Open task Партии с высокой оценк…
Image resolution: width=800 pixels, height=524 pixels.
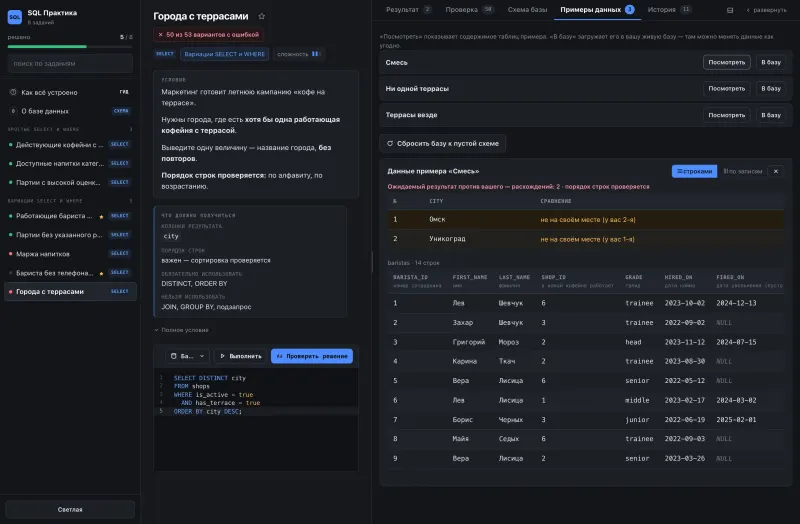[x=70, y=182]
